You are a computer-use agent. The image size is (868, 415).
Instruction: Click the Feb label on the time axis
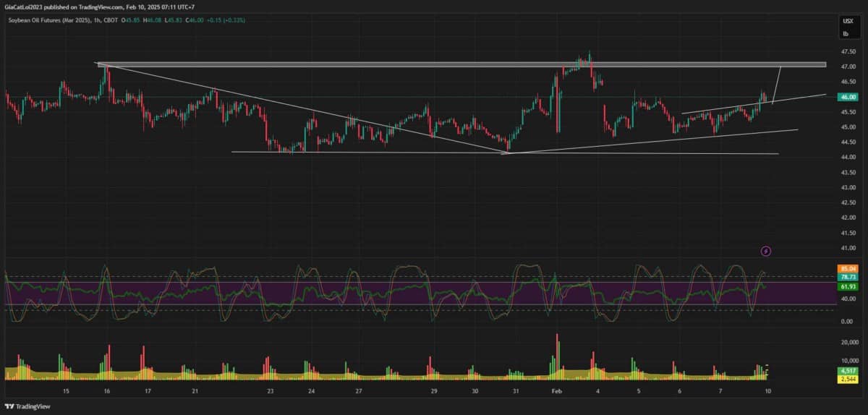pos(557,390)
